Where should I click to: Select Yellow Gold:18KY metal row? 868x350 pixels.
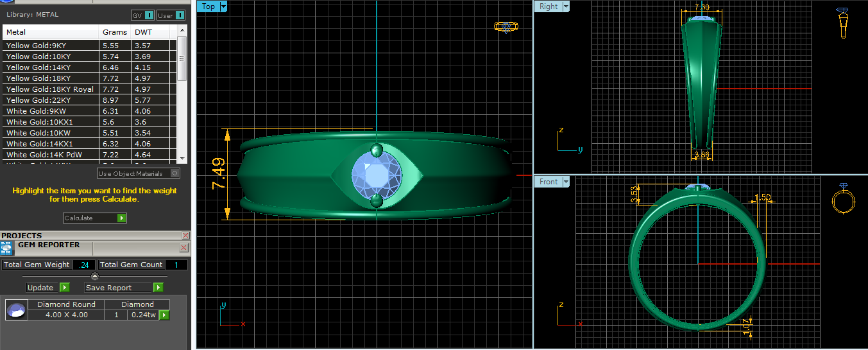[50, 78]
